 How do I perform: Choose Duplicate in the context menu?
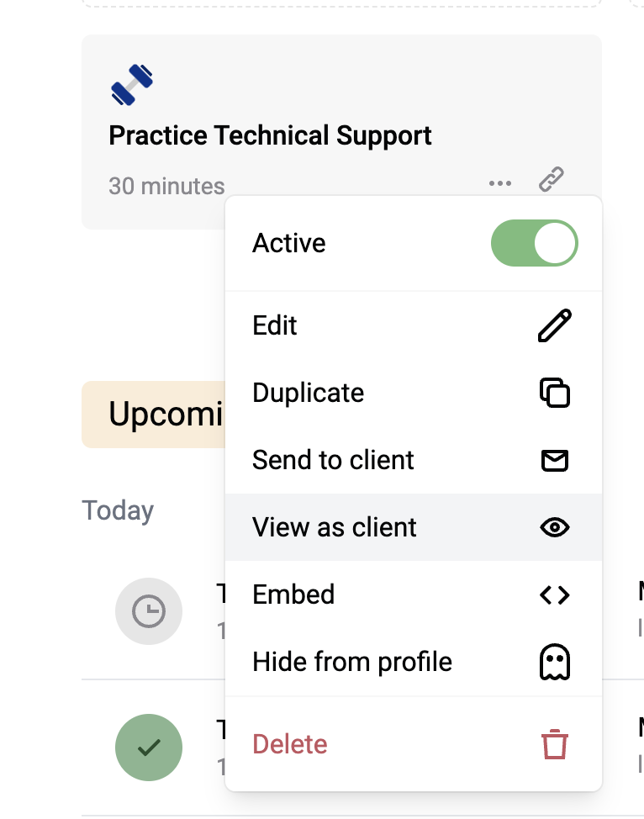click(414, 393)
